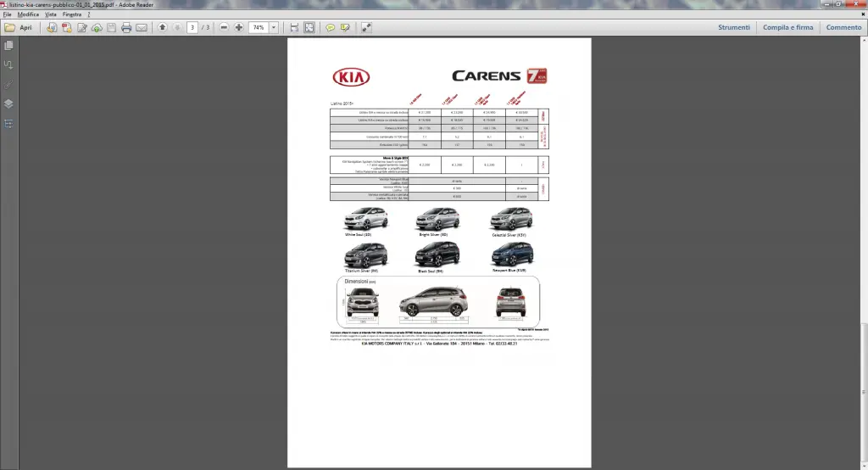868x470 pixels.
Task: Click the vertical scrollbar thumb on the right edge
Action: point(864,392)
